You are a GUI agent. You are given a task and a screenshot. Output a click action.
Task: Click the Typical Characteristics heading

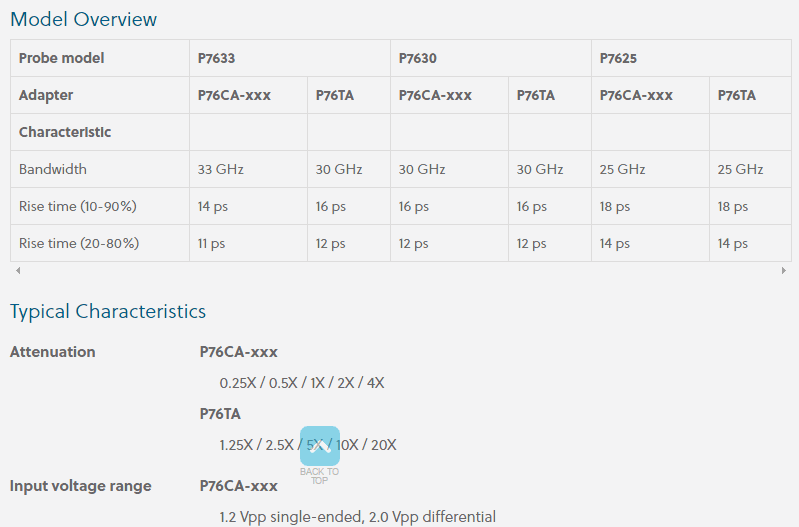[108, 311]
